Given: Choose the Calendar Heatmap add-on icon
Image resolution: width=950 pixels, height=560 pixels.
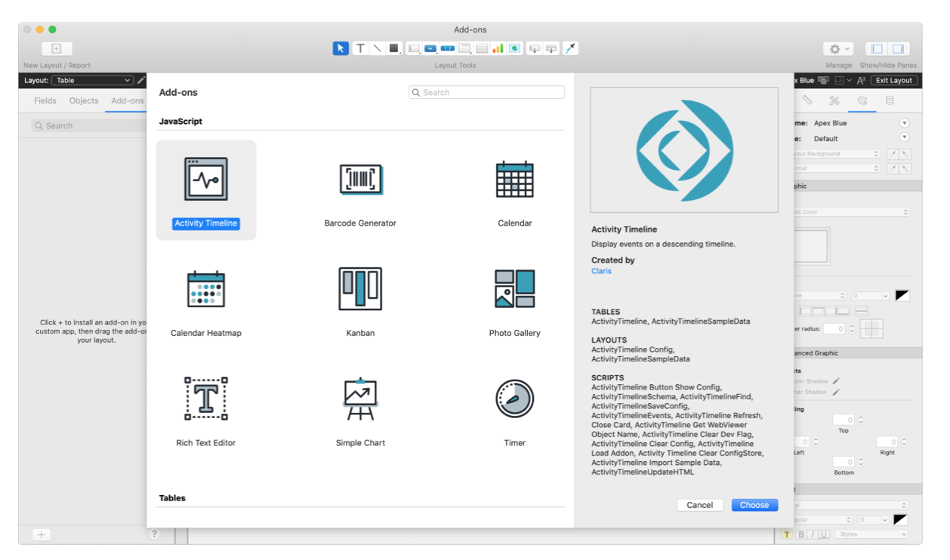Looking at the screenshot, I should coord(206,289).
